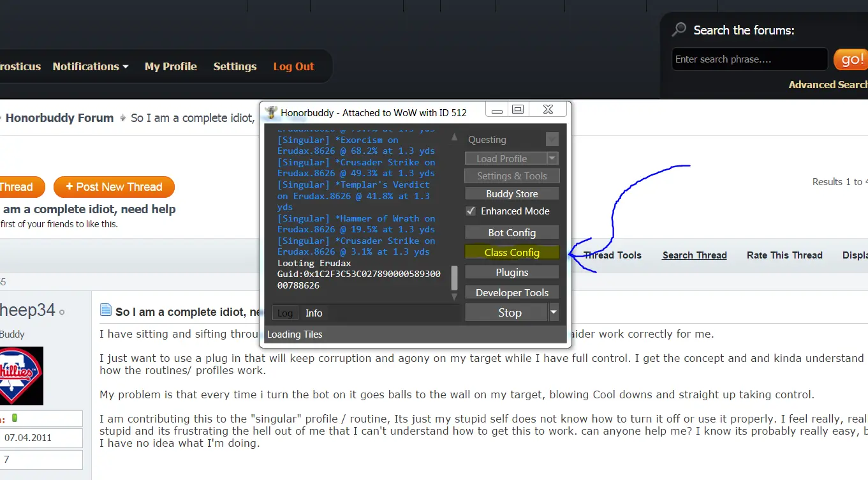Click the log scroll down arrow
The height and width of the screenshot is (480, 868).
[x=454, y=297]
